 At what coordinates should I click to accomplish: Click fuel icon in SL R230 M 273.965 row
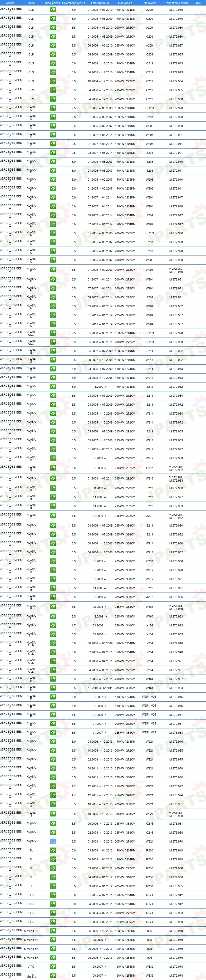point(53,886)
